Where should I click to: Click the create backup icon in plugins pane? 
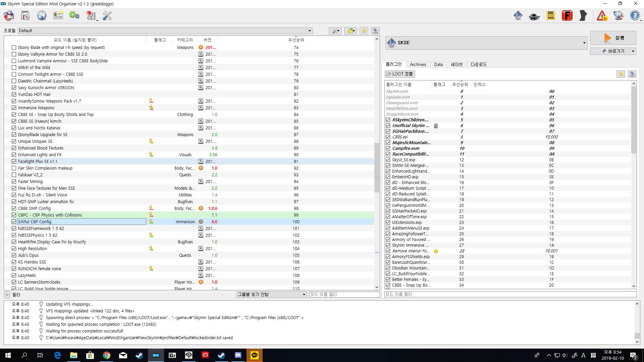(632, 74)
